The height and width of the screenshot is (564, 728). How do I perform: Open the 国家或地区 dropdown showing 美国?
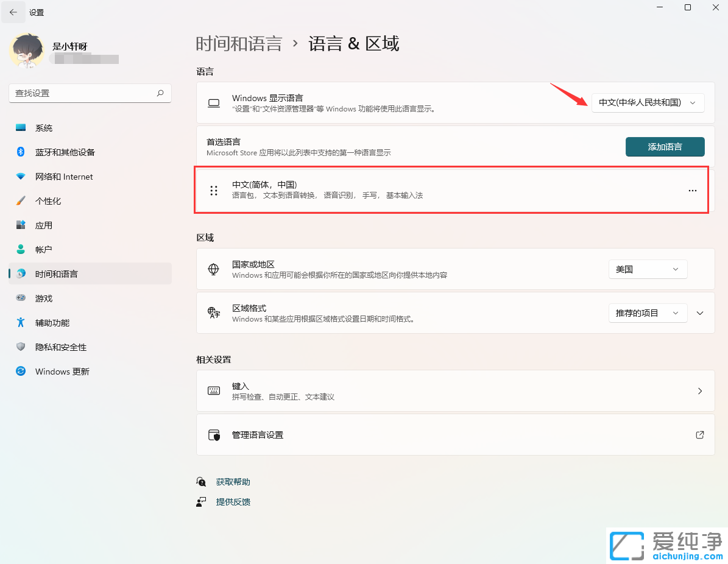[x=648, y=269]
